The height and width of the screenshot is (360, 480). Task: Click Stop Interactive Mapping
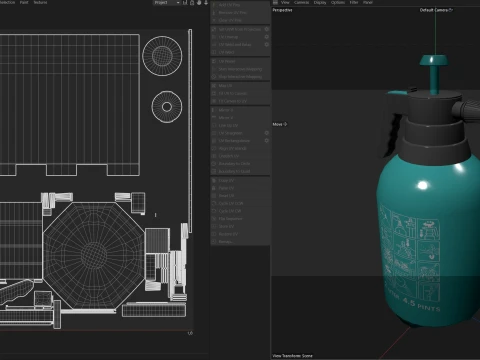[x=240, y=77]
